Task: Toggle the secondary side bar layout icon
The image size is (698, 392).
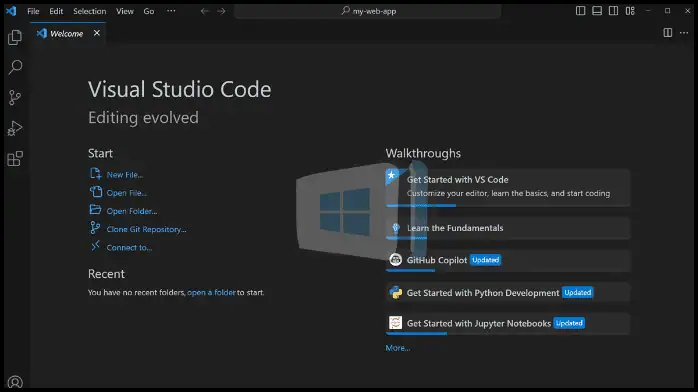Action: pos(613,11)
